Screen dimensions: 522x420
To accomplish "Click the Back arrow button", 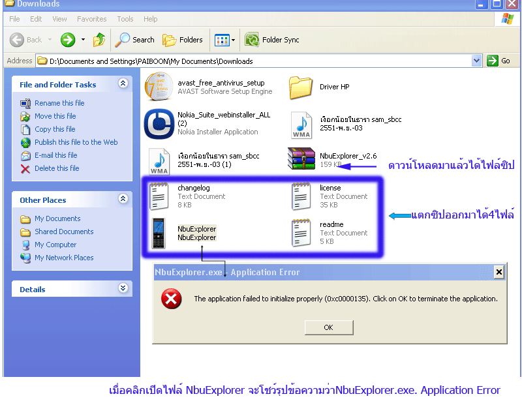I will (25, 40).
